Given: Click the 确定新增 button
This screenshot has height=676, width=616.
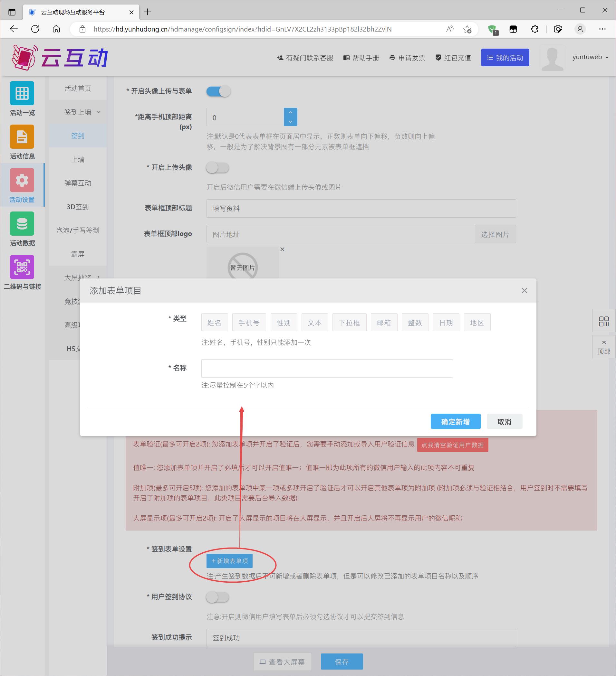Looking at the screenshot, I should tap(455, 421).
